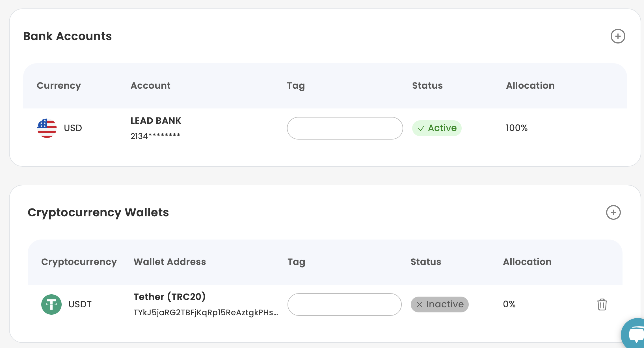644x348 pixels.
Task: Click the LEAD BANK account name
Action: (x=156, y=121)
